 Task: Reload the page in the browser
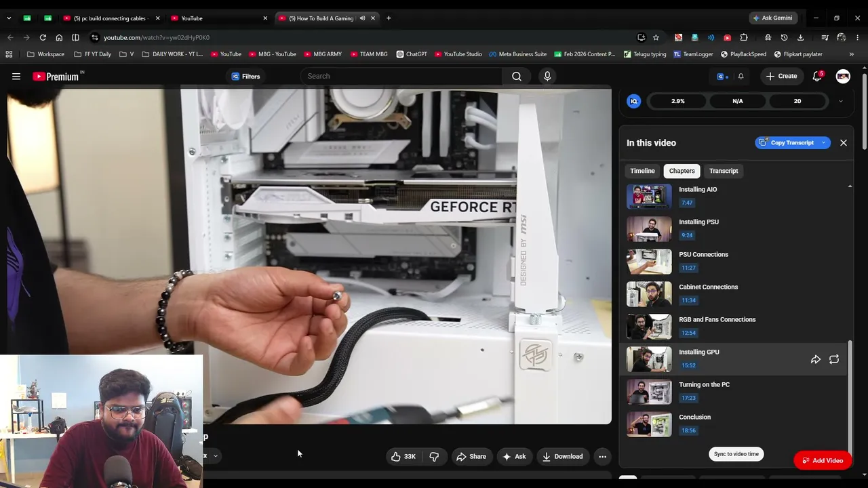coord(43,37)
